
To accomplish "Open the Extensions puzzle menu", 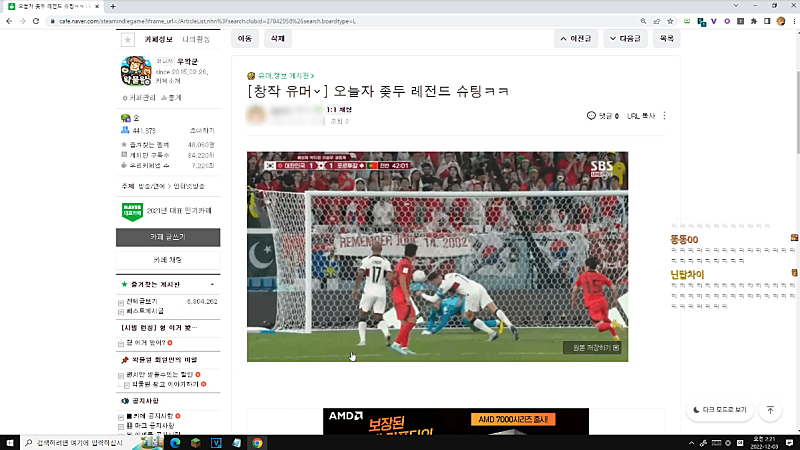I will (x=754, y=21).
